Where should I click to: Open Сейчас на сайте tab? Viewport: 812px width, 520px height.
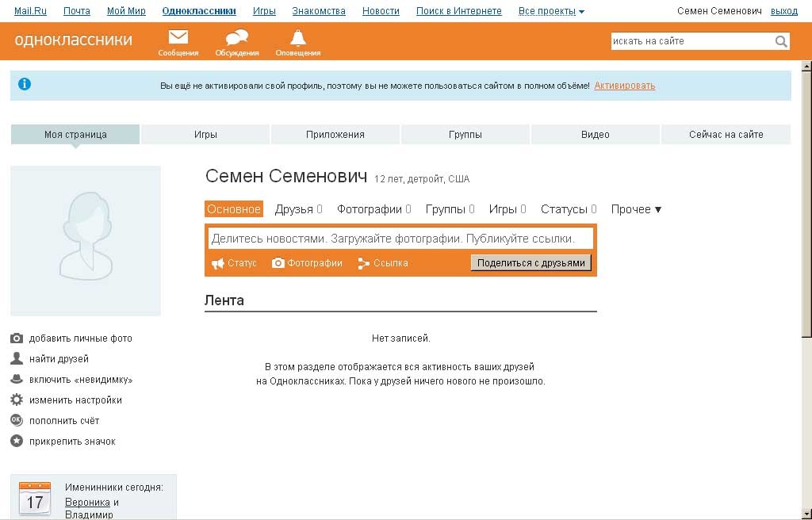(726, 135)
